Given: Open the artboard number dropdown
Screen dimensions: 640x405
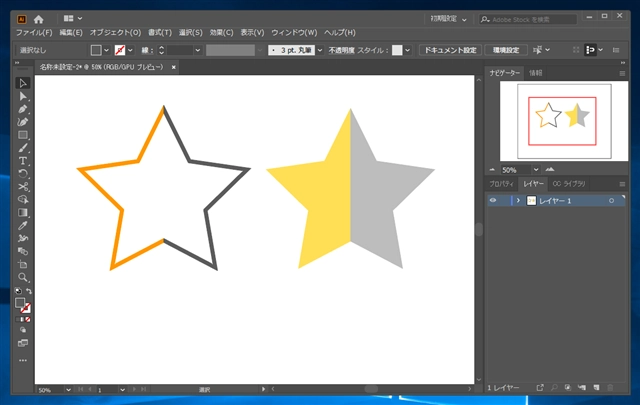Looking at the screenshot, I should pyautogui.click(x=122, y=390).
